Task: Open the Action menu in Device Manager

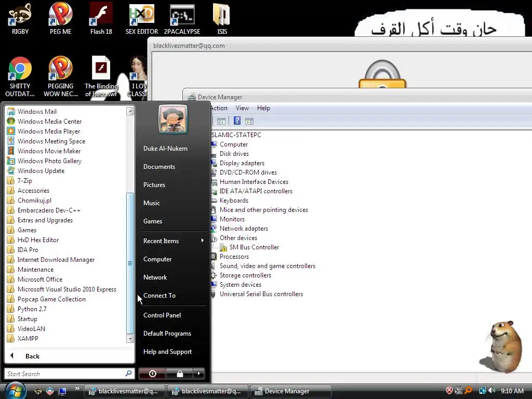Action: 219,108
